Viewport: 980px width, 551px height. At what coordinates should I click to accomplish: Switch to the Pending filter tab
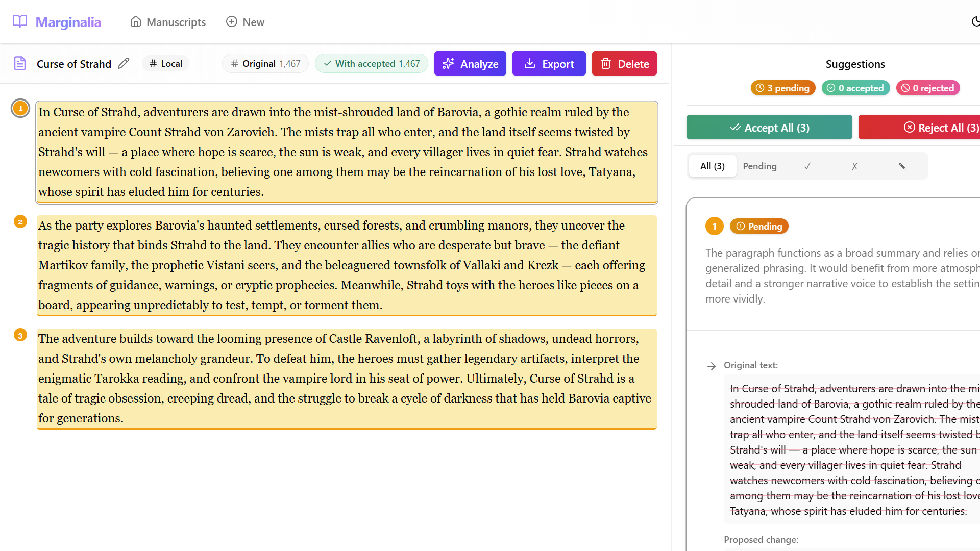[759, 166]
